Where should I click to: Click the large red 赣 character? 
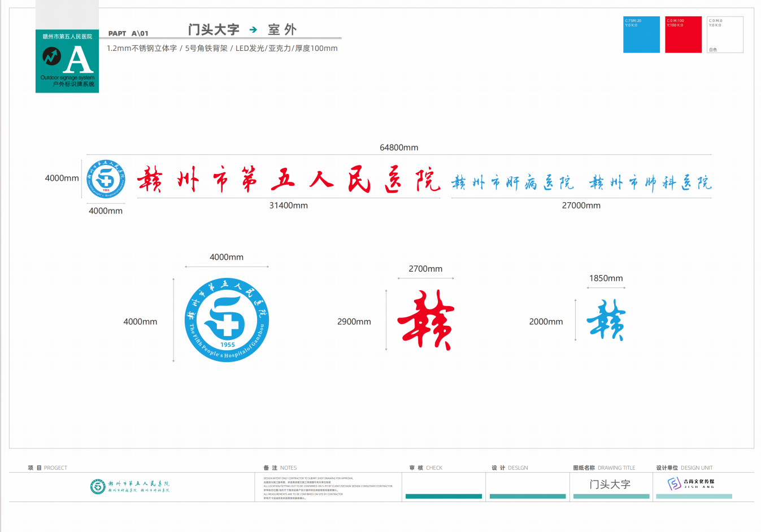pos(425,320)
